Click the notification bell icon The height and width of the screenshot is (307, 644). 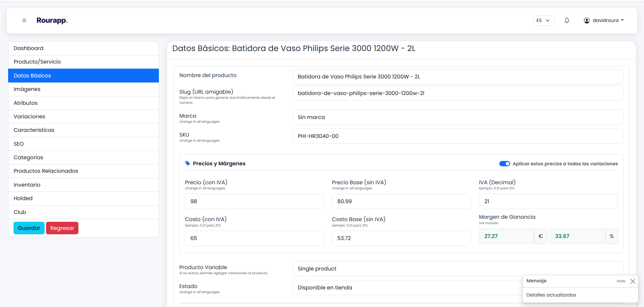click(567, 21)
